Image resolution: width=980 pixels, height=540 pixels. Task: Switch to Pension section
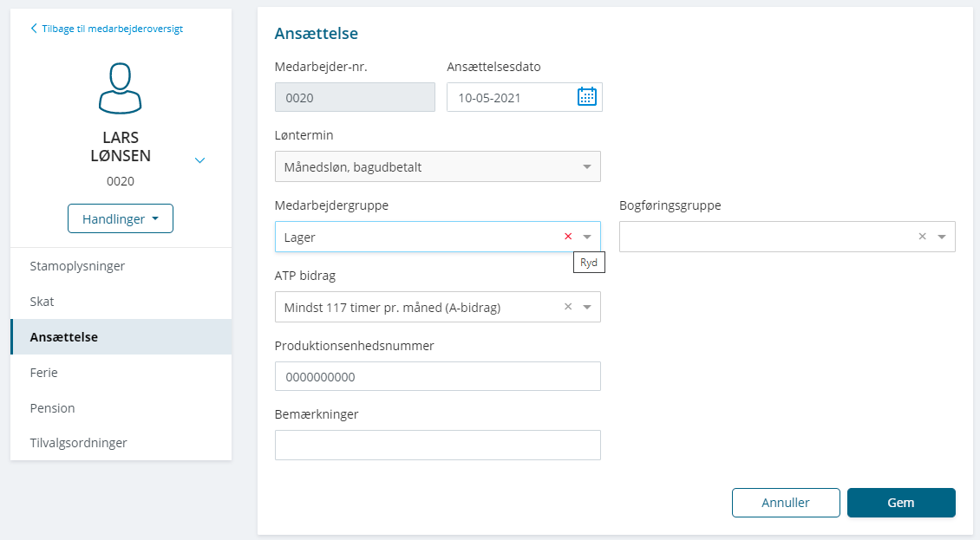pos(52,408)
